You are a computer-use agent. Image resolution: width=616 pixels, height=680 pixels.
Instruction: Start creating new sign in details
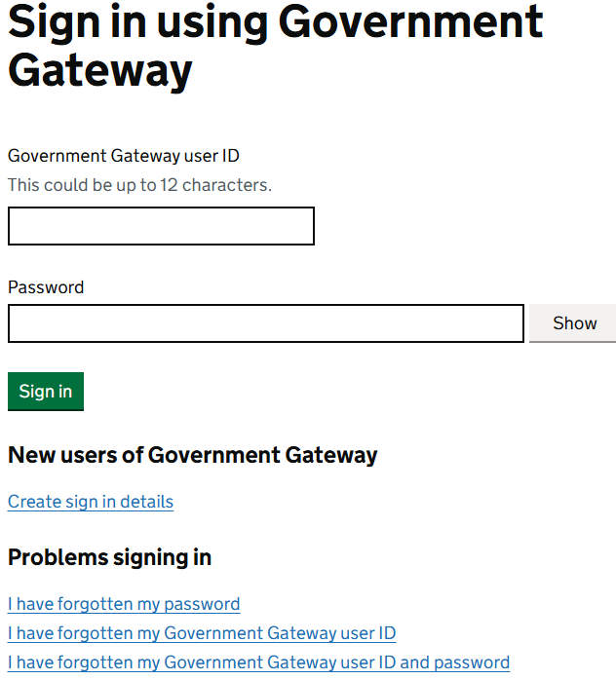91,502
